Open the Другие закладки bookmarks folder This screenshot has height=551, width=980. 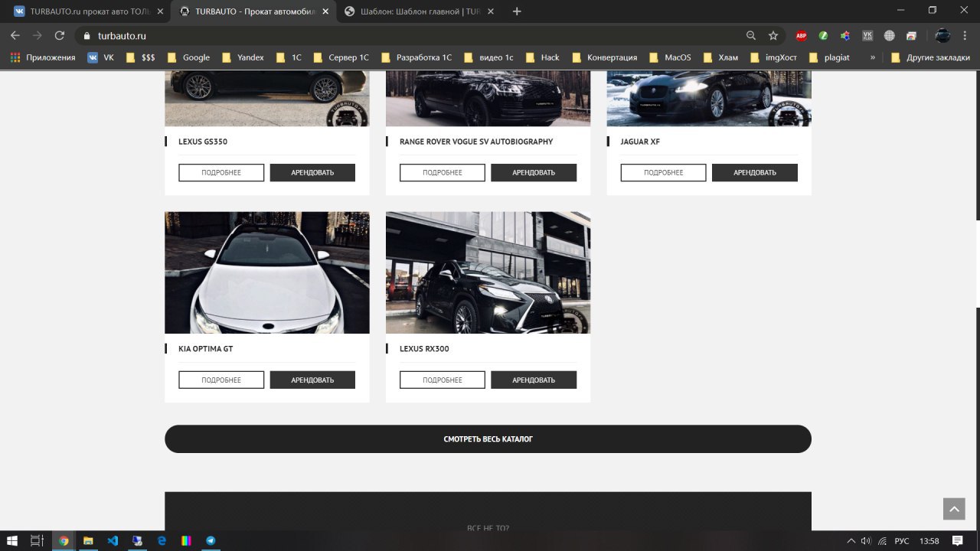click(x=930, y=57)
